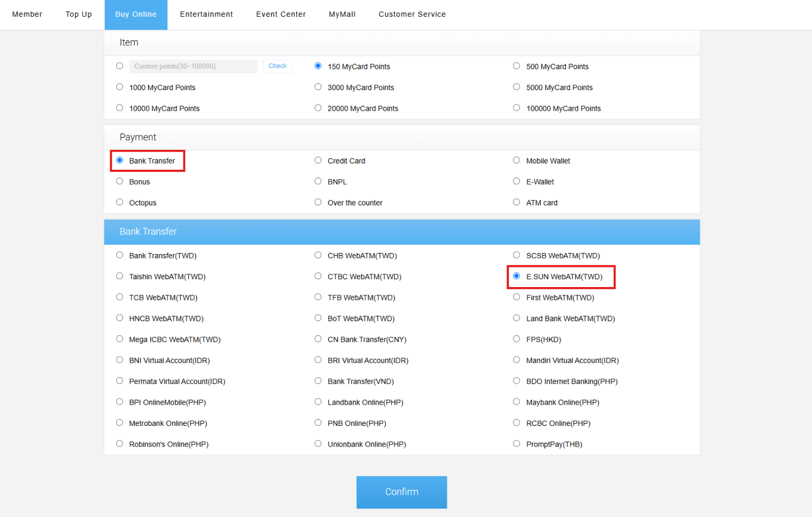Select PNB Online(PHP)
The image size is (812, 517).
318,422
